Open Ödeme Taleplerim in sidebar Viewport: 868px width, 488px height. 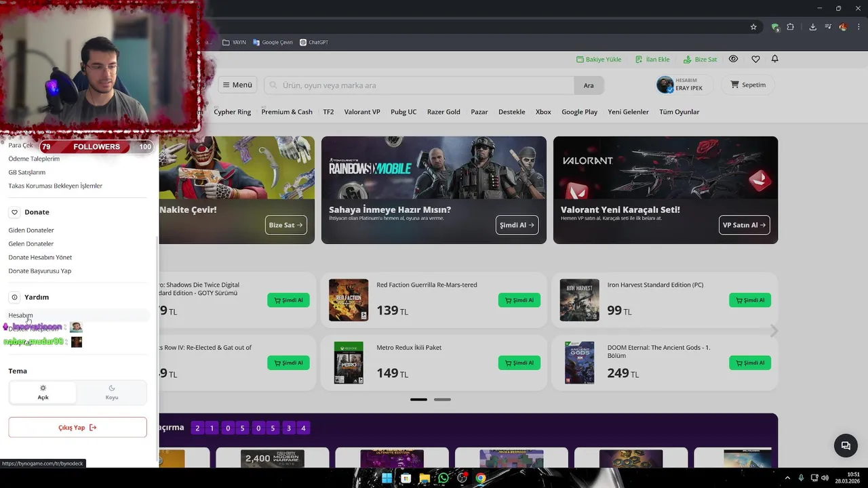34,159
